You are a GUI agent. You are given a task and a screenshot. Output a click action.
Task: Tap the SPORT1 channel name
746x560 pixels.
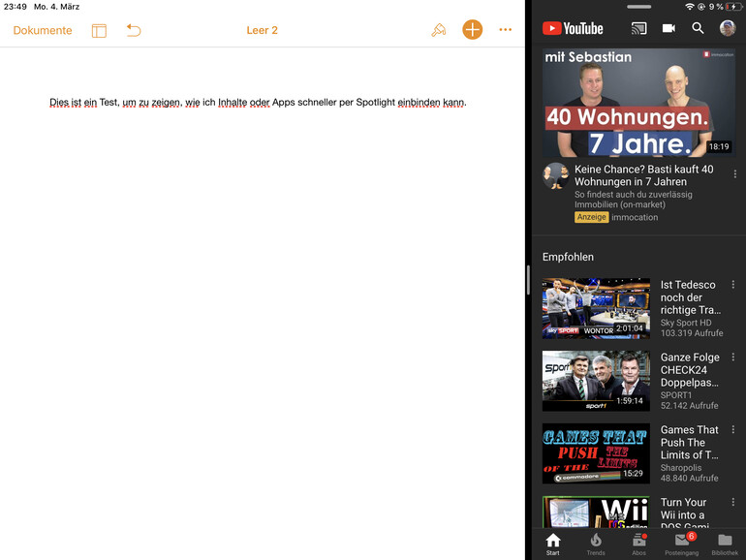coord(676,395)
